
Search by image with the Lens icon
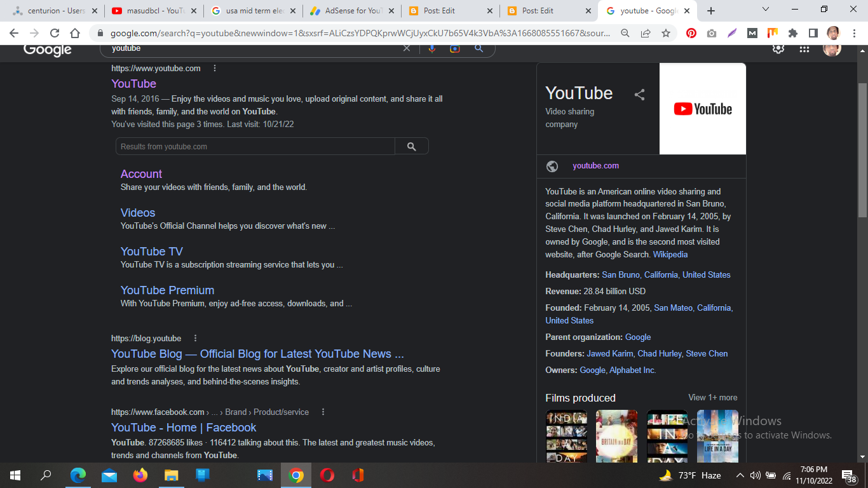455,49
